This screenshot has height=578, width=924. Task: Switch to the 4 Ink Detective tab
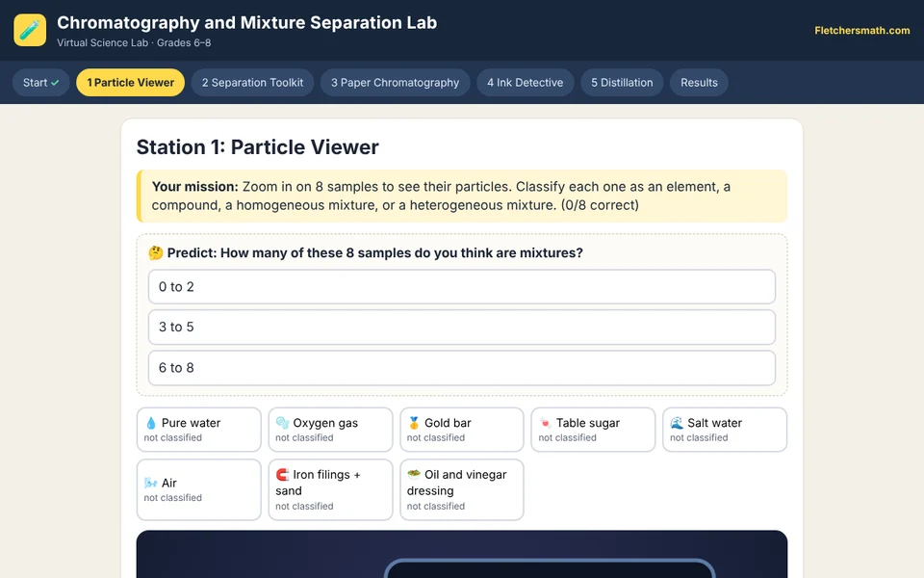click(x=526, y=83)
